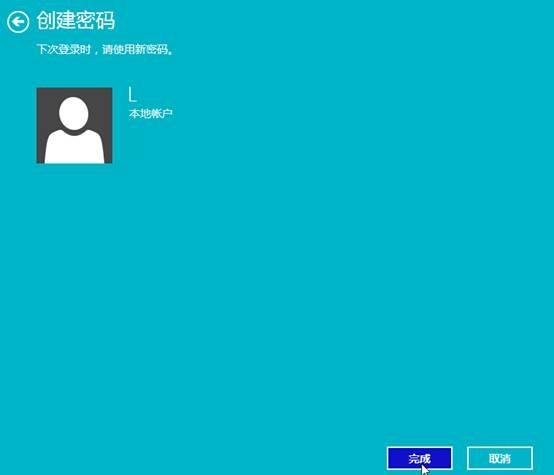Click the 取消 (Cancel) button
554x475 pixels.
click(500, 458)
